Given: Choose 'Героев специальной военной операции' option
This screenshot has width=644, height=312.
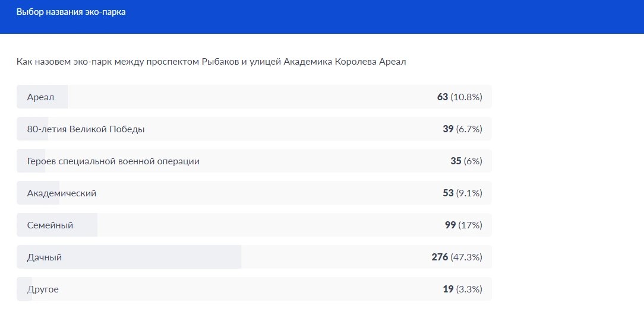Looking at the screenshot, I should click(x=113, y=161).
